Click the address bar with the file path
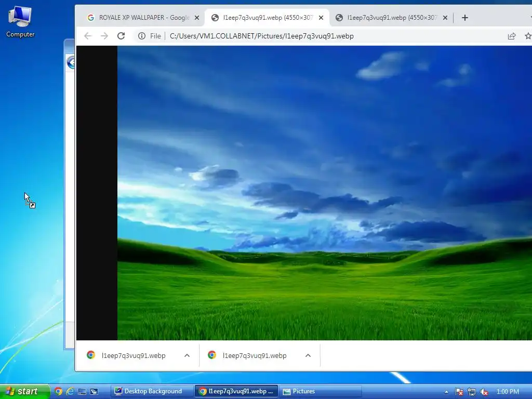This screenshot has width=532, height=399. [x=262, y=36]
